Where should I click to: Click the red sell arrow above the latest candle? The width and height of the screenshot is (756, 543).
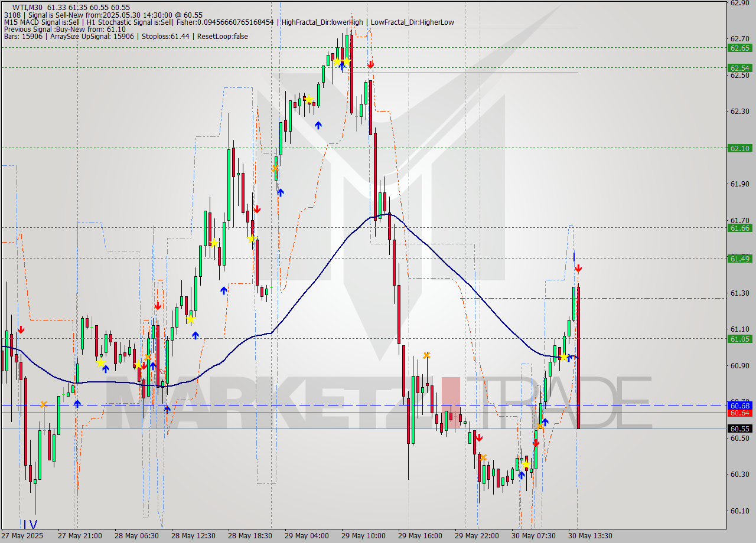pyautogui.click(x=579, y=267)
